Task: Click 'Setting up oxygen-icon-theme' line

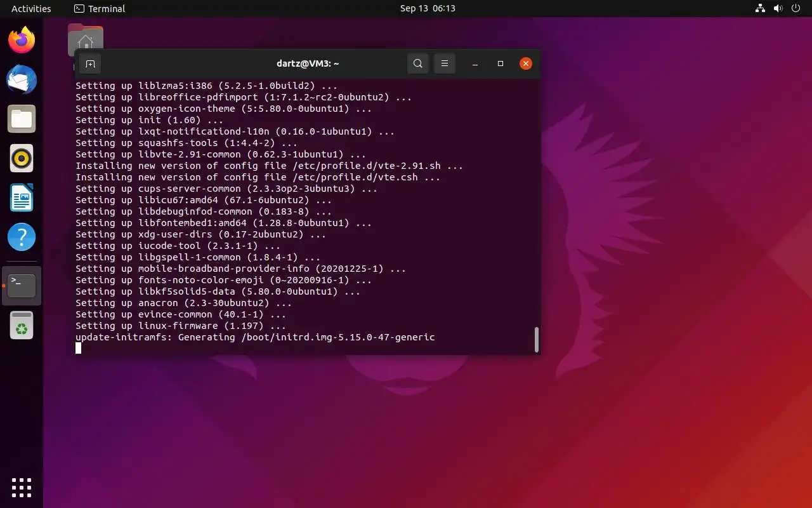Action: [x=223, y=109]
